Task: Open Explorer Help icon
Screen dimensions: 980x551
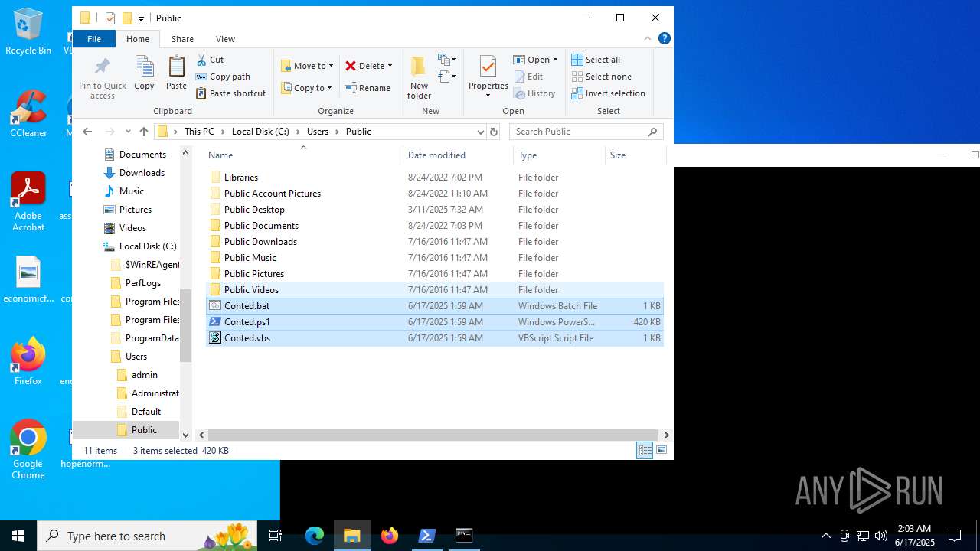Action: (x=665, y=38)
